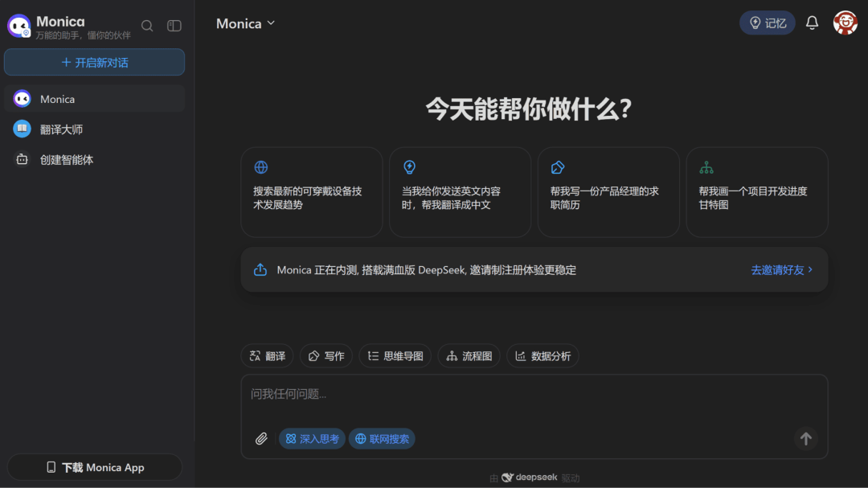
Task: Click the search icon in the sidebar
Action: pos(147,26)
